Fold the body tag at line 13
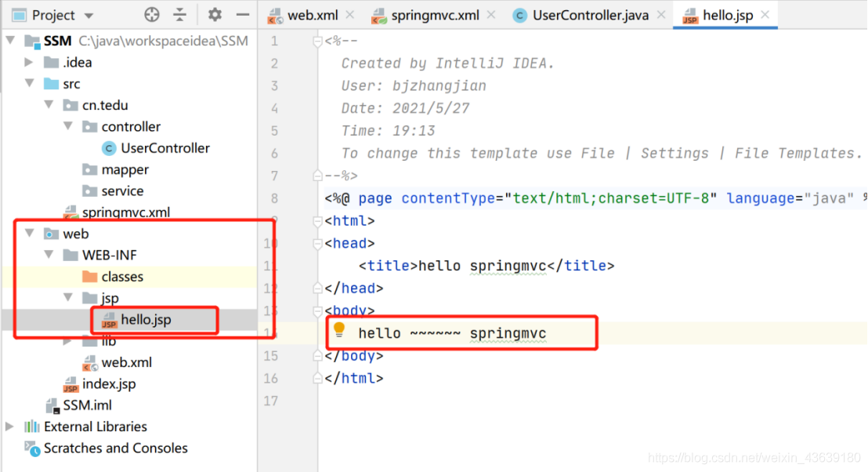868x472 pixels. (317, 310)
